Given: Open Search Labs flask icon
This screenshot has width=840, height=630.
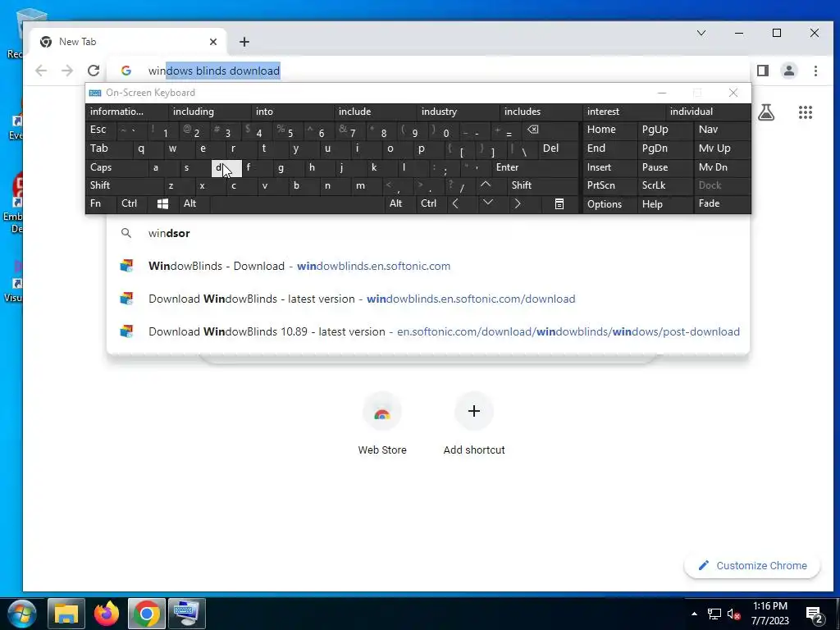Looking at the screenshot, I should tap(766, 112).
